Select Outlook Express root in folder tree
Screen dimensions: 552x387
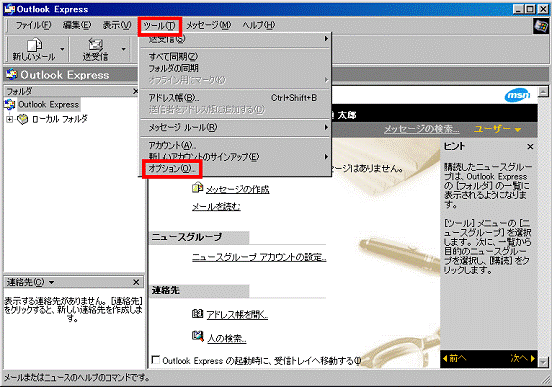(49, 105)
